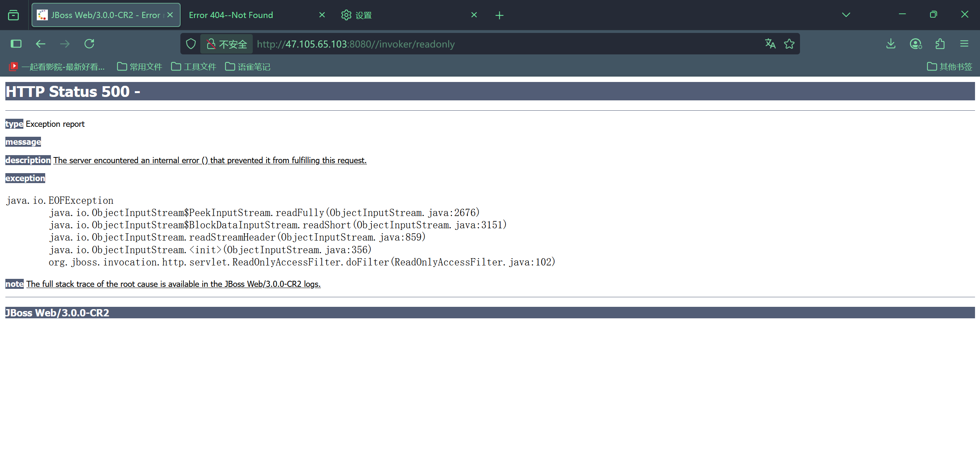The height and width of the screenshot is (470, 980).
Task: Translate this page icon
Action: (770, 44)
